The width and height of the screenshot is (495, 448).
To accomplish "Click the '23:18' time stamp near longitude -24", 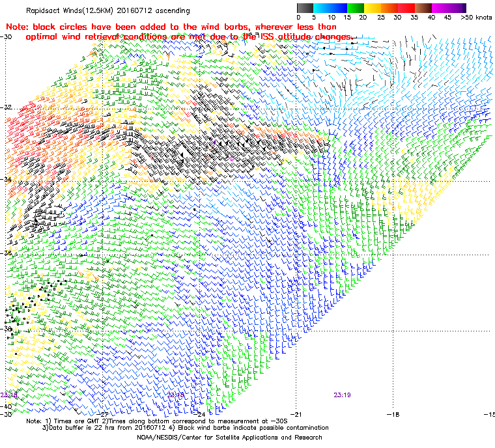I will click(175, 395).
